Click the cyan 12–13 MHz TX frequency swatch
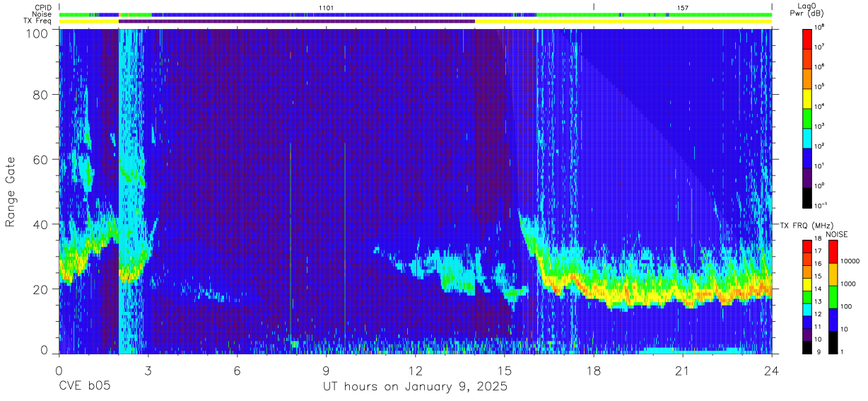 (x=808, y=309)
